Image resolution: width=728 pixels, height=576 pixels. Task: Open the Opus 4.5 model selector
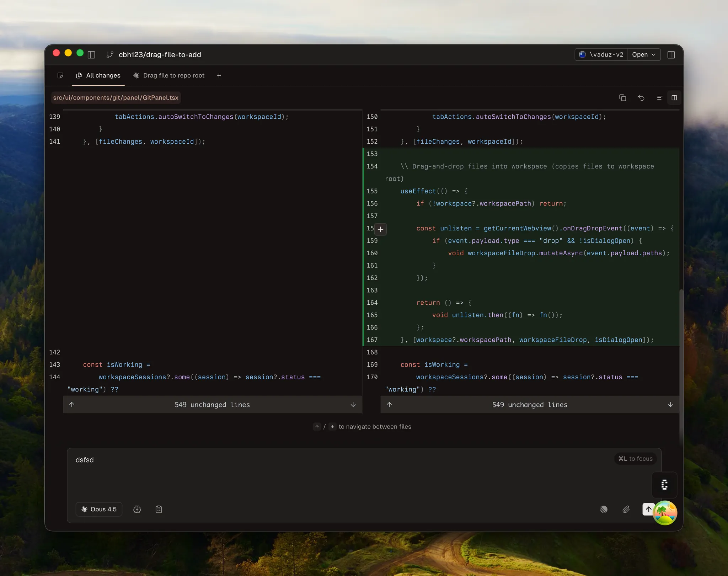coord(99,509)
